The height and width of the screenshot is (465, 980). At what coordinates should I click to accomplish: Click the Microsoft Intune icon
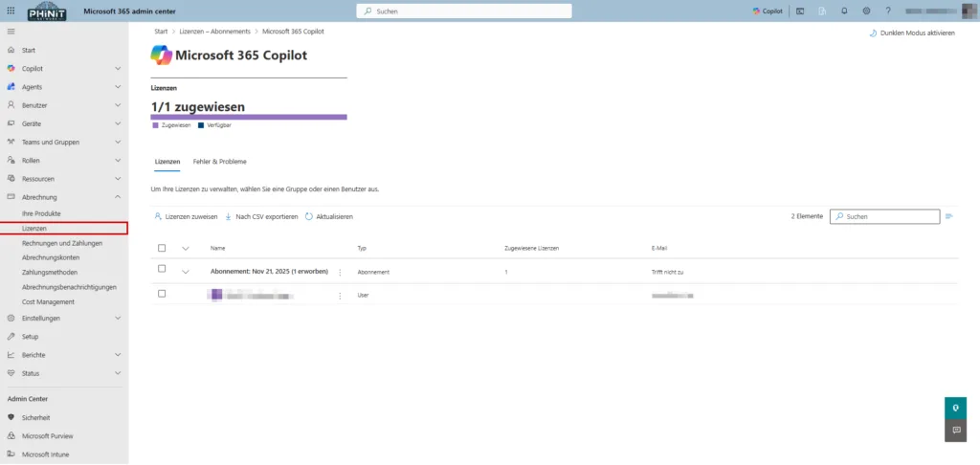11,454
